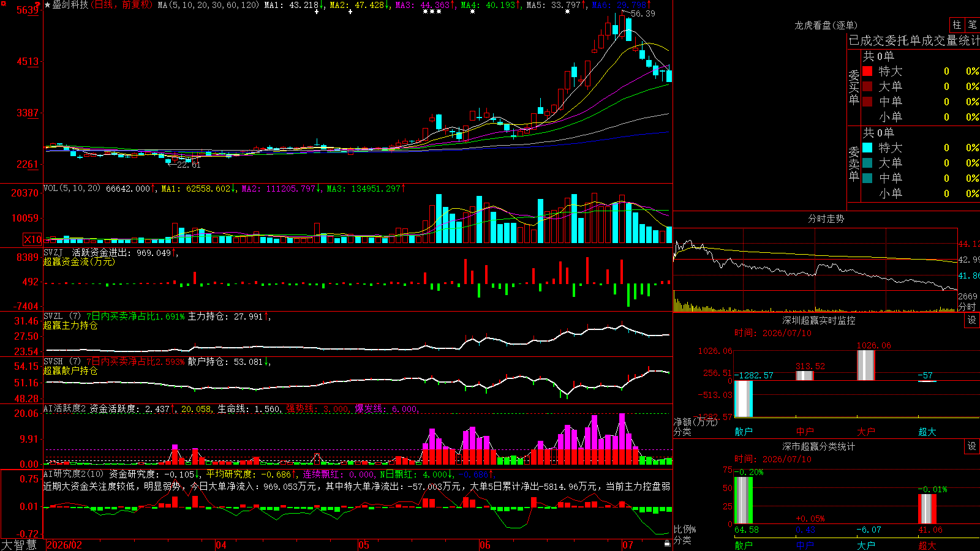980x551 pixels.
Task: Click dark red swatch for 委买单 中单
Action: [867, 102]
